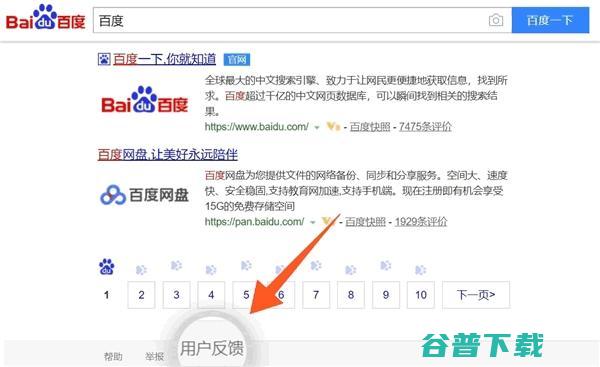Click the 官网 badge
The image size is (600, 367).
point(237,60)
